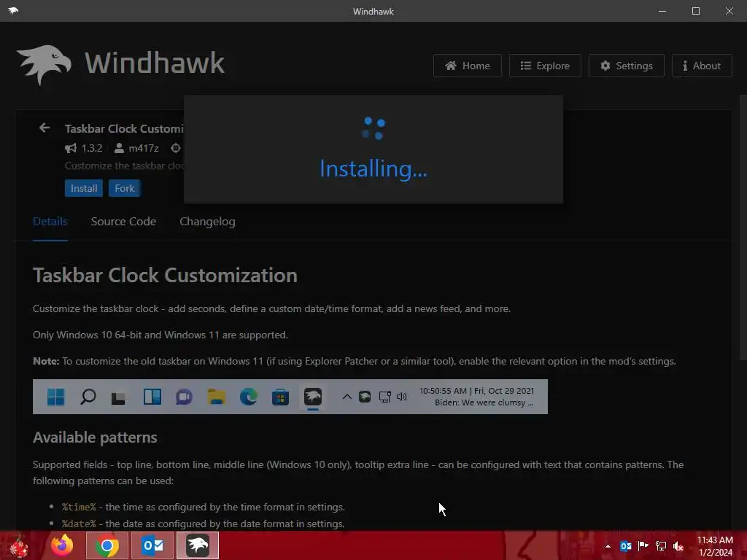Click the 1.3.2 version number
The width and height of the screenshot is (747, 560).
point(92,148)
